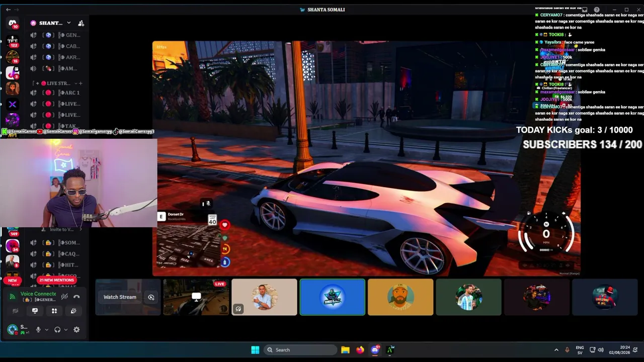
Task: Open the soundboard icon
Action: click(x=73, y=311)
